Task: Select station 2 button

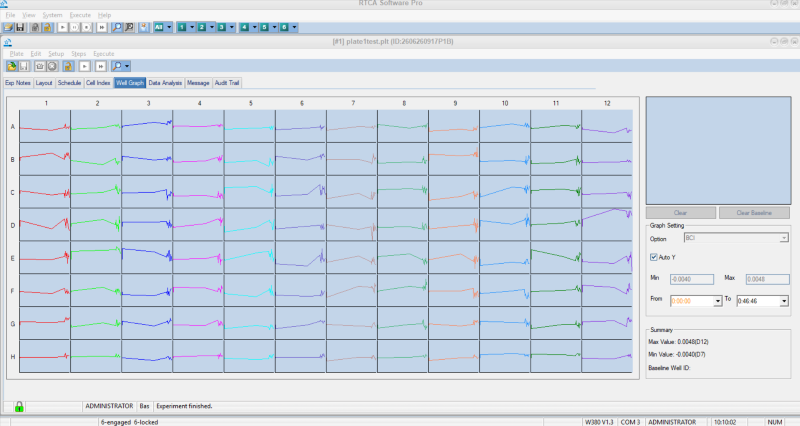Action: coord(202,28)
